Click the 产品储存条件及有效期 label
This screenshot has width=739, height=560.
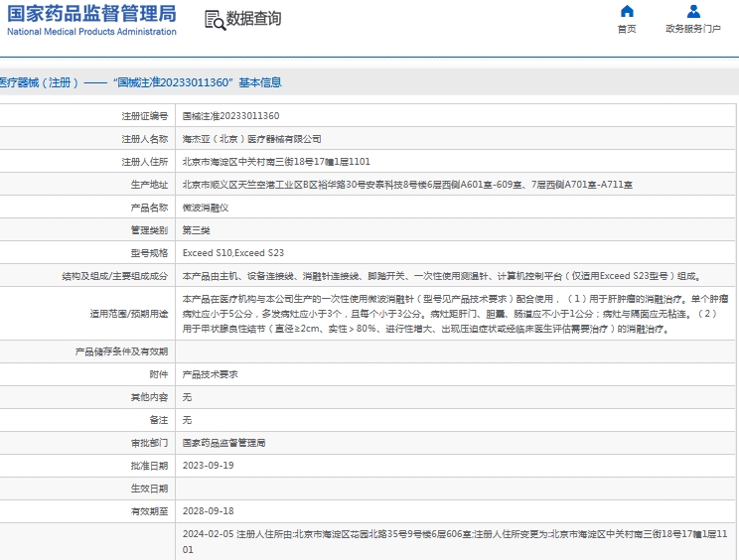click(121, 351)
